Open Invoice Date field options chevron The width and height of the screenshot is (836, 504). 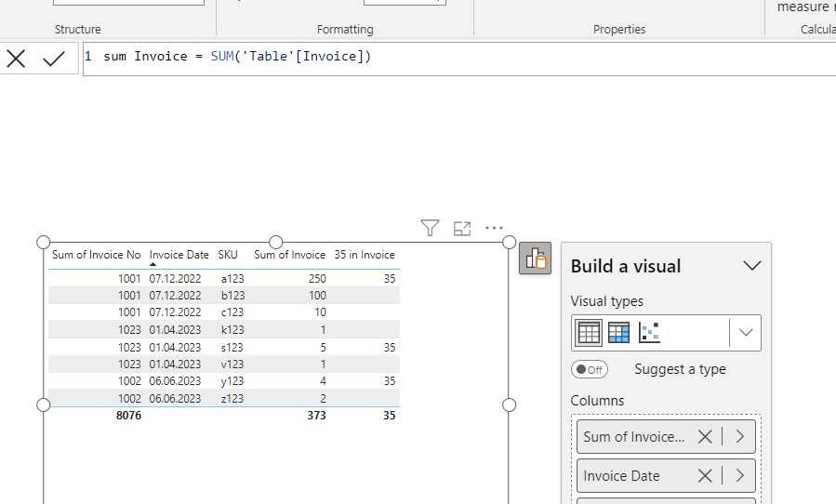740,476
